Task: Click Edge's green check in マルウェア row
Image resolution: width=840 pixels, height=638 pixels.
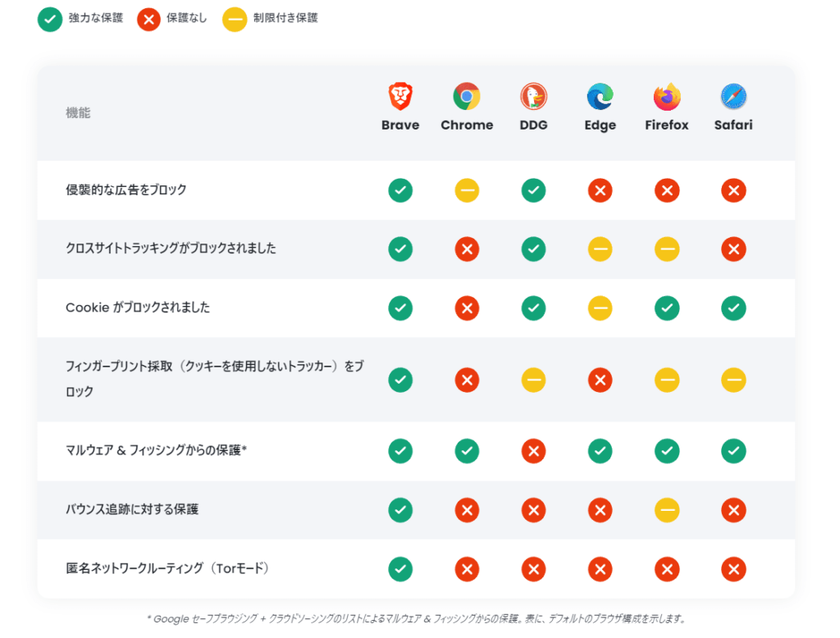Action: [600, 451]
